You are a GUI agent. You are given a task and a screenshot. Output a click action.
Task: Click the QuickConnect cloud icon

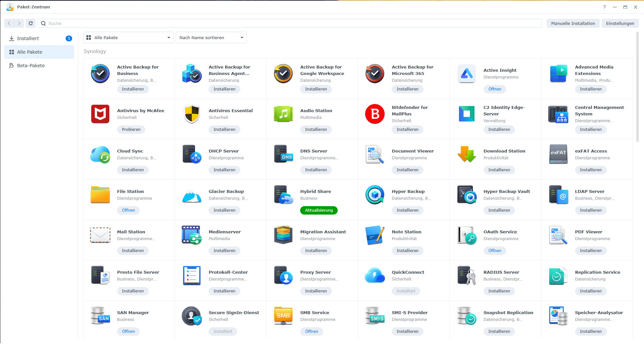click(x=375, y=275)
